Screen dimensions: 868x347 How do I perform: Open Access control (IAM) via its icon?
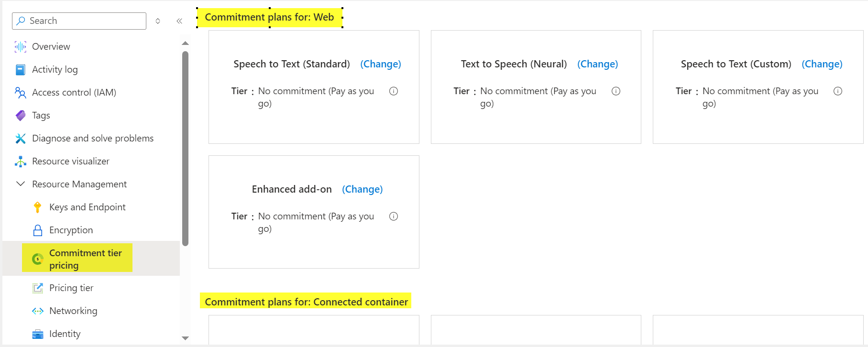click(20, 92)
